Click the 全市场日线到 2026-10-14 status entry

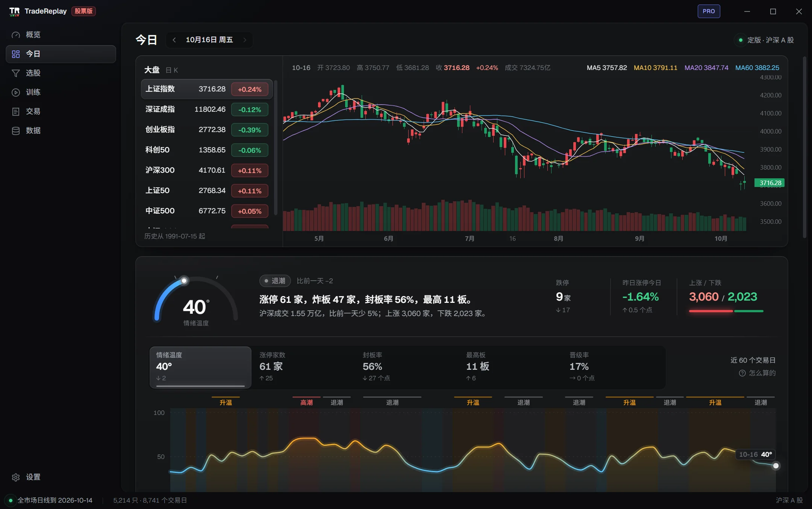[50, 500]
